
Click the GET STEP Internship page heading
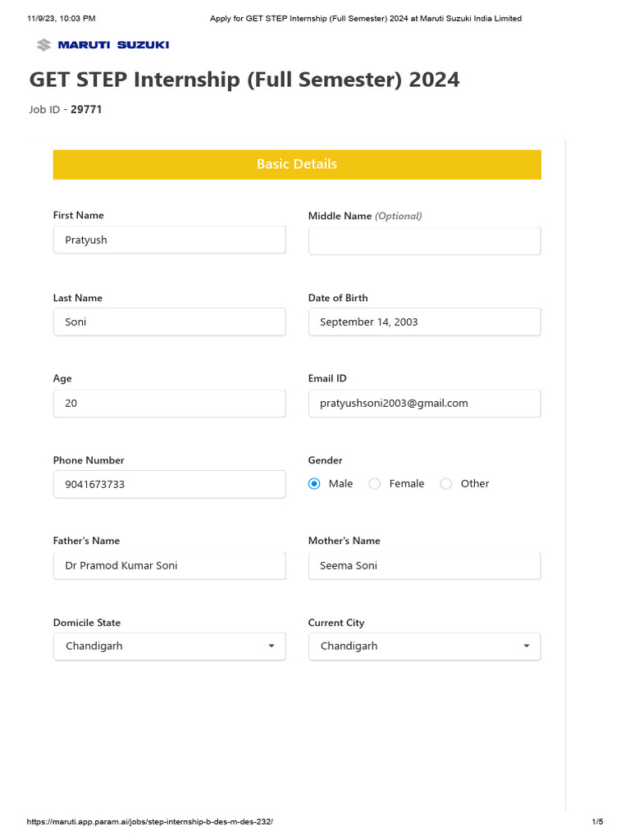point(244,80)
